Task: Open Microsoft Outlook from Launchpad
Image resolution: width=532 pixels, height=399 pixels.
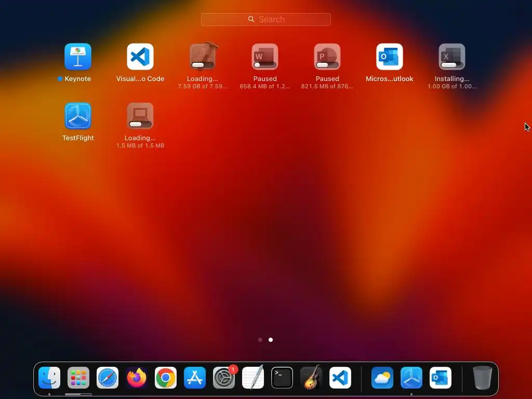Action: [390, 57]
